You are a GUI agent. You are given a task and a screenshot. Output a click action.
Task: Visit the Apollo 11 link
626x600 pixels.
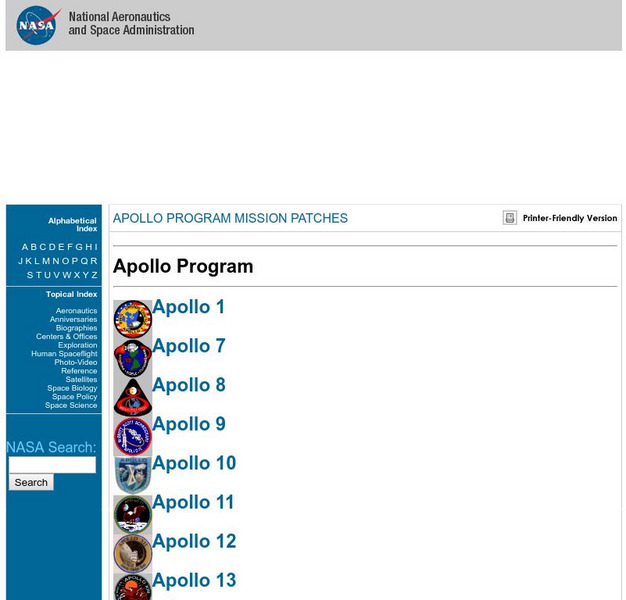193,502
